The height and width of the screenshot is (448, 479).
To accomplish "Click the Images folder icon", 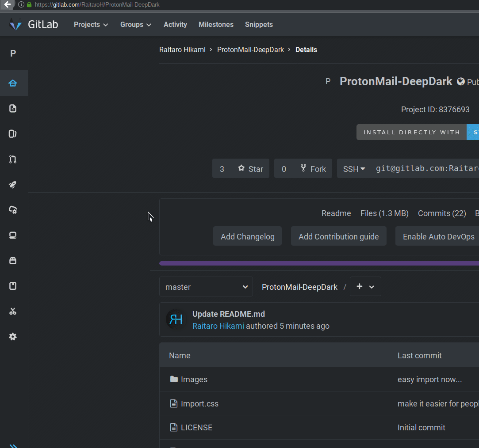I will [174, 379].
